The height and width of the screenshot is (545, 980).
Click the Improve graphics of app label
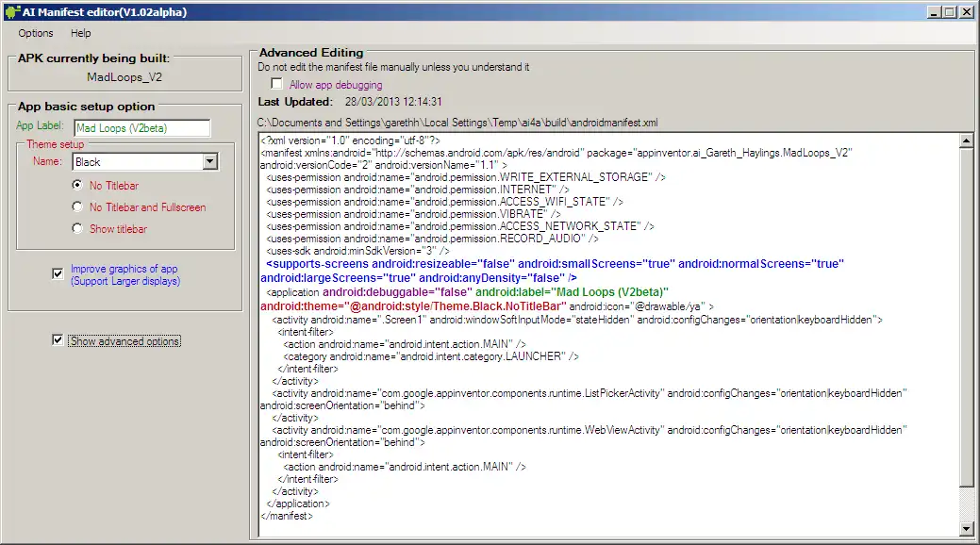click(125, 275)
